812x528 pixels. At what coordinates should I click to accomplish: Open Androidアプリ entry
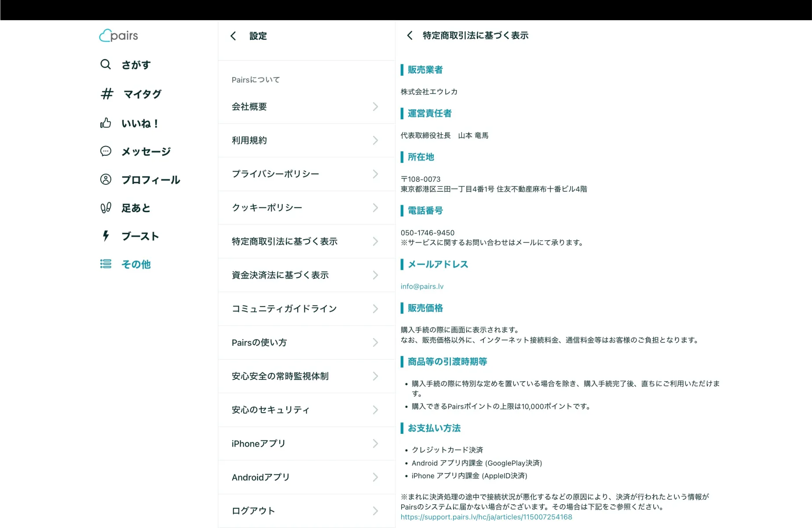click(x=307, y=477)
